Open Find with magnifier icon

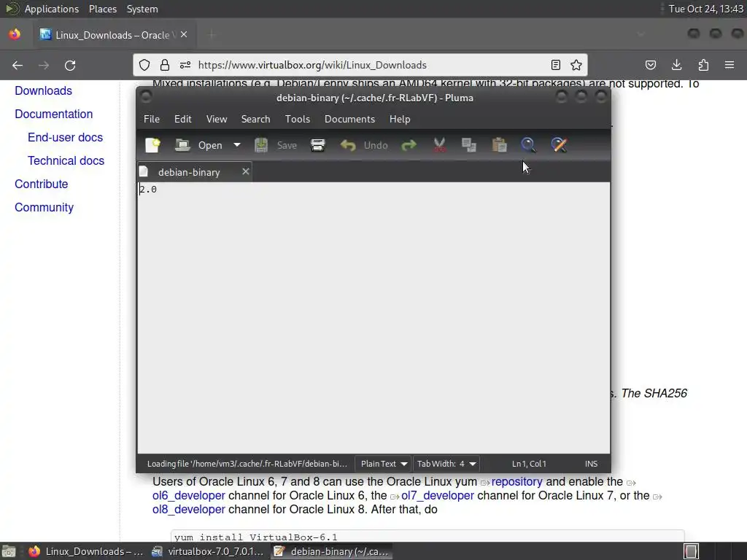pyautogui.click(x=528, y=145)
